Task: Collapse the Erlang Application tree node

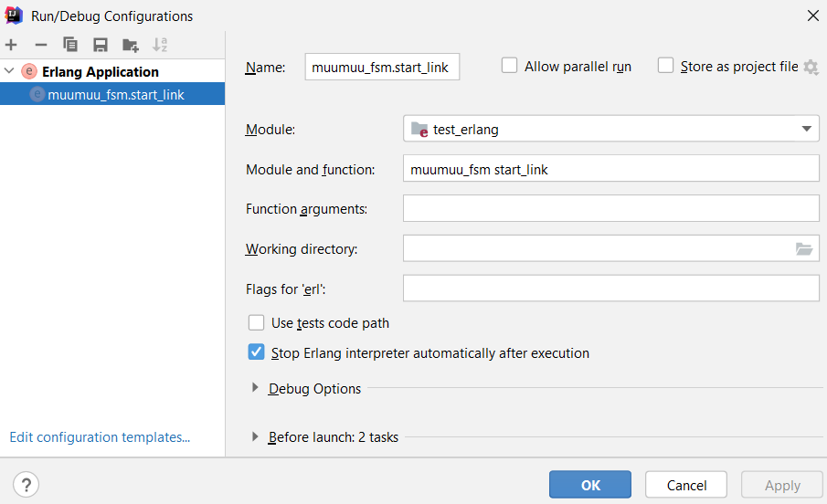Action: [9, 71]
